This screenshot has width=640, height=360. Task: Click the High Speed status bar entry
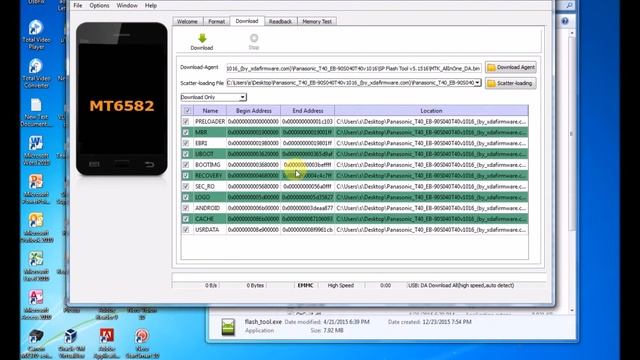click(341, 285)
